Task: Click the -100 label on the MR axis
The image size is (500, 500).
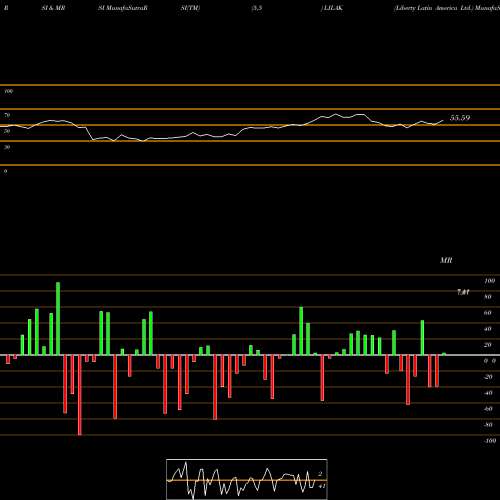Action: [490, 441]
